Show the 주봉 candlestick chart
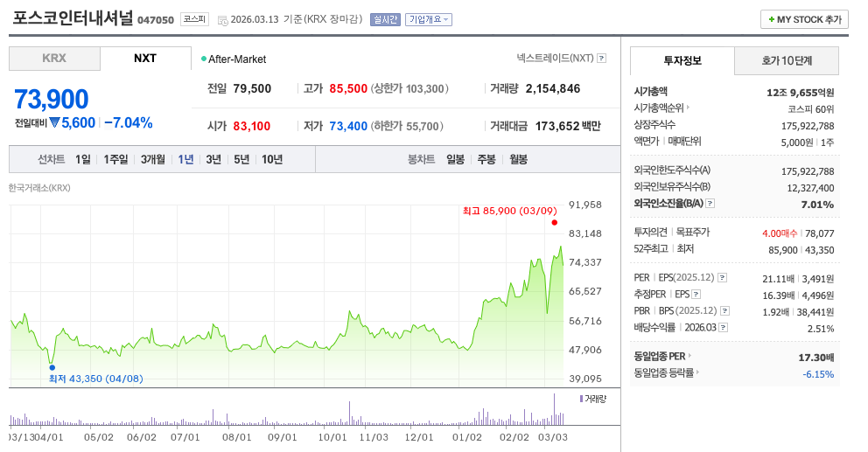The image size is (868, 452). (486, 159)
